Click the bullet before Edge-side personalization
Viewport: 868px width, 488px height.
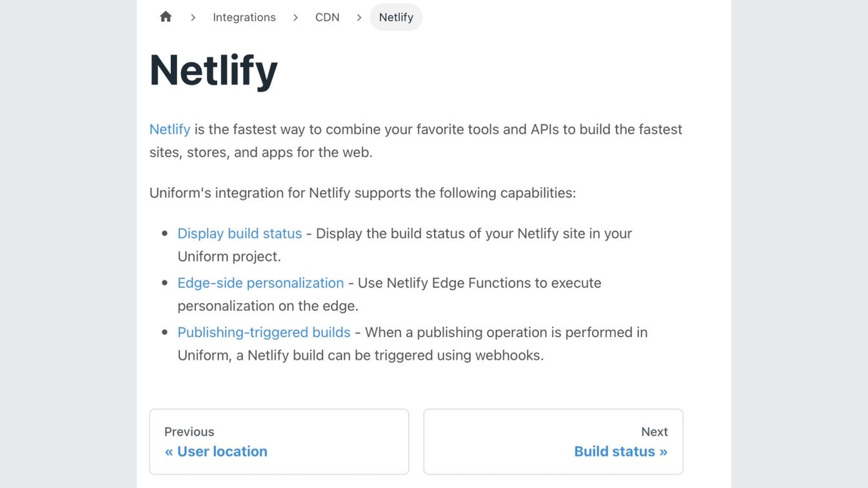click(164, 283)
